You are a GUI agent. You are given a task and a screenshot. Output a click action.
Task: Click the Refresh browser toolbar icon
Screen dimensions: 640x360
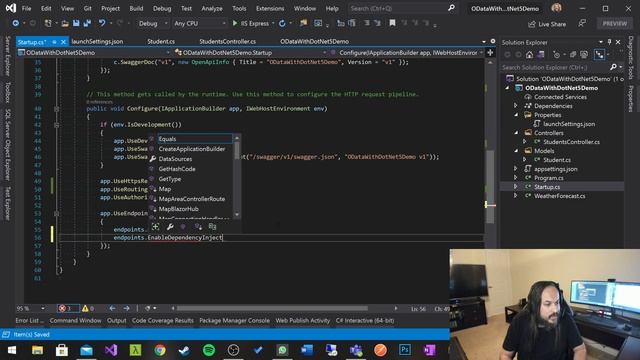pos(282,24)
